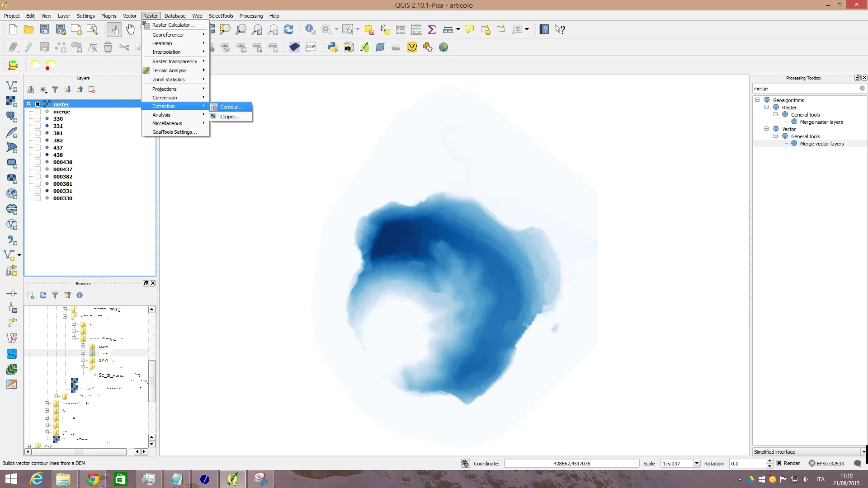Collapse the Raster node in Processing Toolbox
The height and width of the screenshot is (488, 868).
pos(767,107)
